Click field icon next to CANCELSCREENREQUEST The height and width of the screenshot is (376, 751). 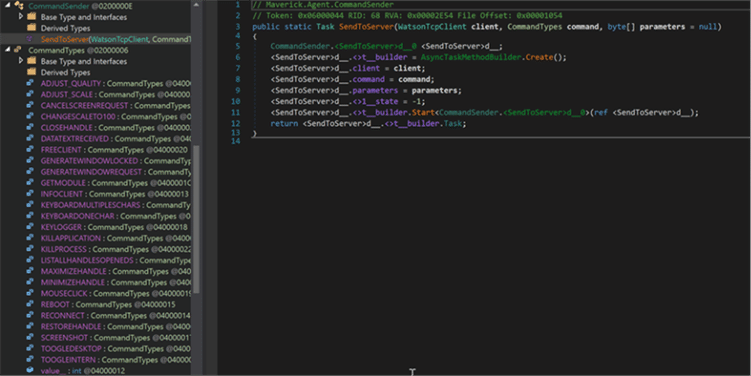tap(30, 105)
